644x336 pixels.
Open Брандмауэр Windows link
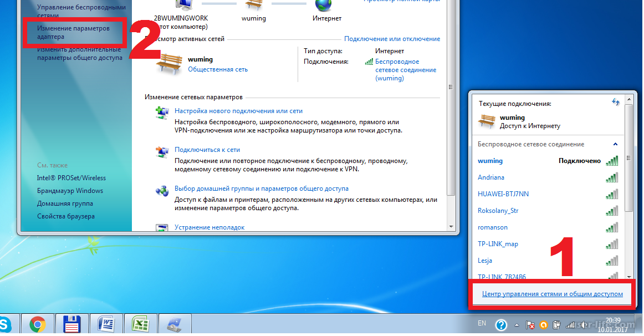click(x=70, y=191)
